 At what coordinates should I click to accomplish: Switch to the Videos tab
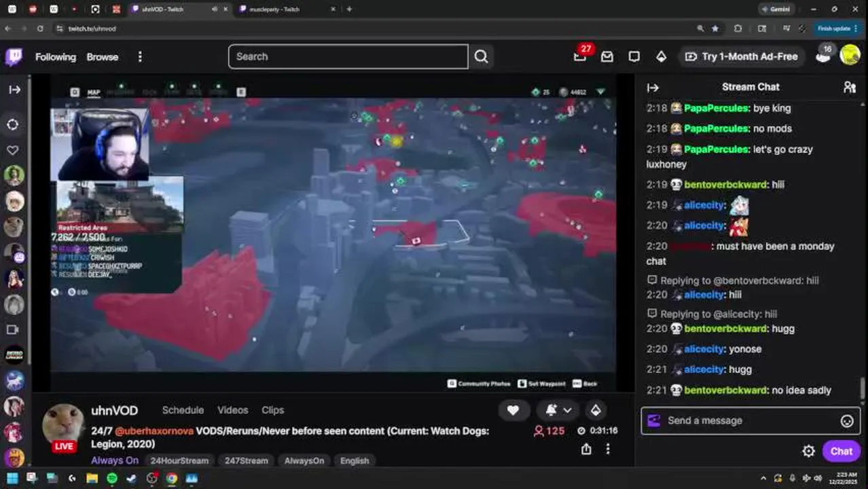pyautogui.click(x=232, y=410)
